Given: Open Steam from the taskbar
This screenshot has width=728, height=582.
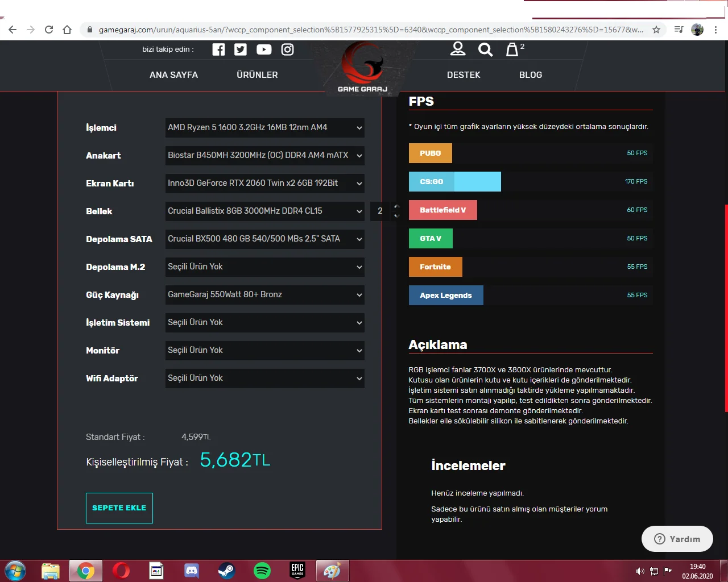Looking at the screenshot, I should [227, 571].
